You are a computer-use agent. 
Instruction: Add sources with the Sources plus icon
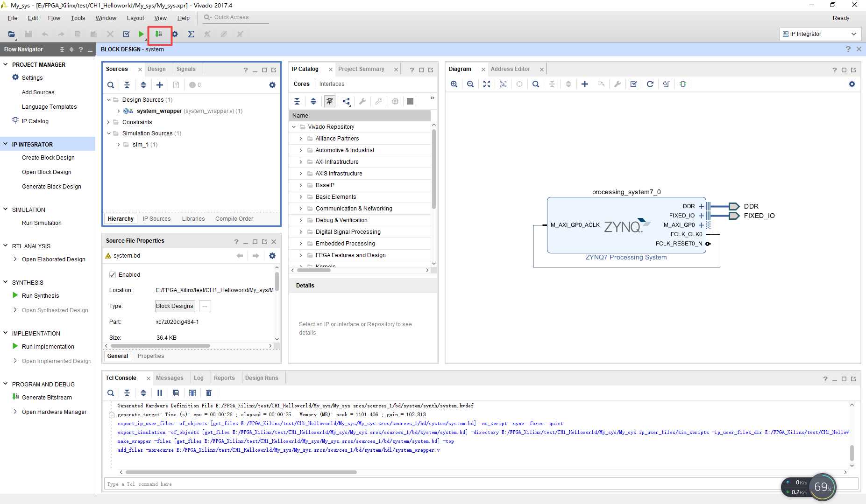click(x=160, y=85)
